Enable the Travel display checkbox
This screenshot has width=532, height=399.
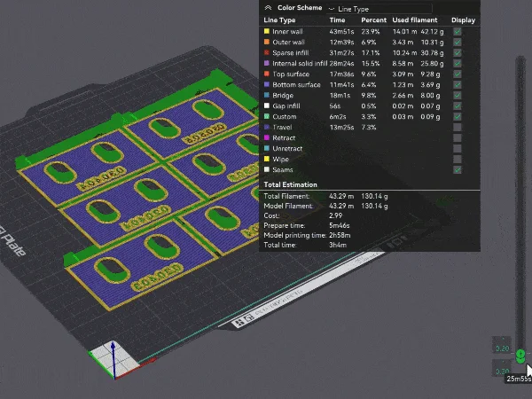(457, 127)
